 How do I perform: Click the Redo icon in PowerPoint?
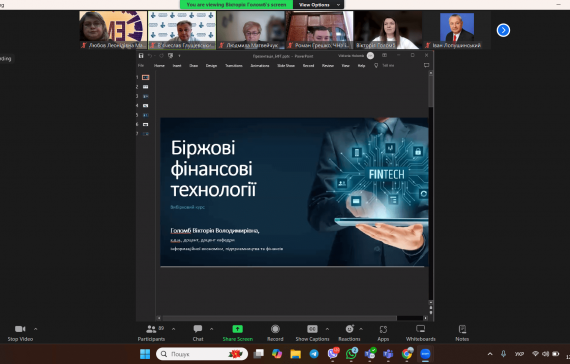point(161,56)
